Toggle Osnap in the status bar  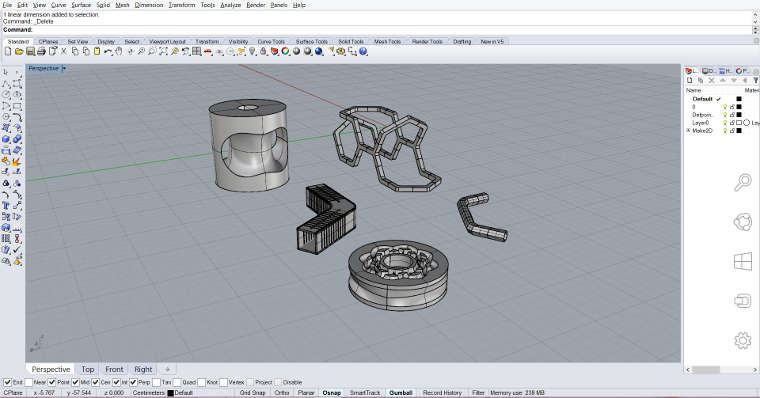point(332,393)
